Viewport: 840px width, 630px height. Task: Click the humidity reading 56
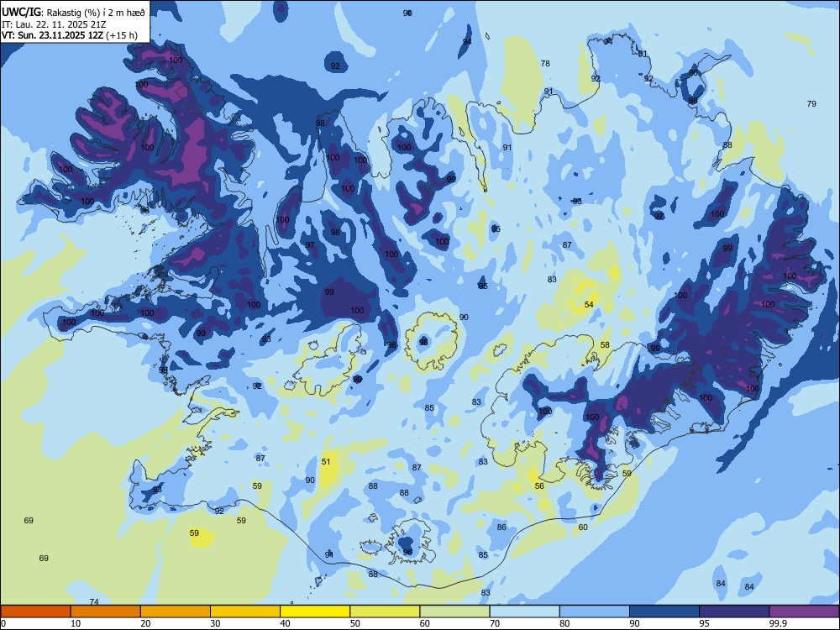coord(539,486)
